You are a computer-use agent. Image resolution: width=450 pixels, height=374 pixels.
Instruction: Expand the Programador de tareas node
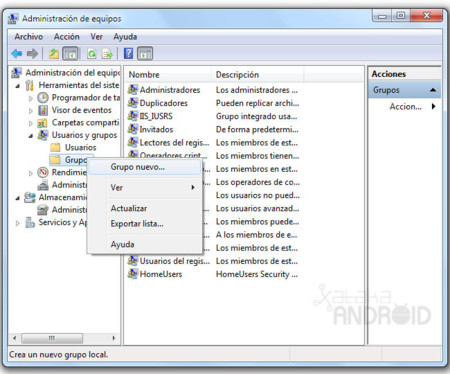pyautogui.click(x=31, y=98)
